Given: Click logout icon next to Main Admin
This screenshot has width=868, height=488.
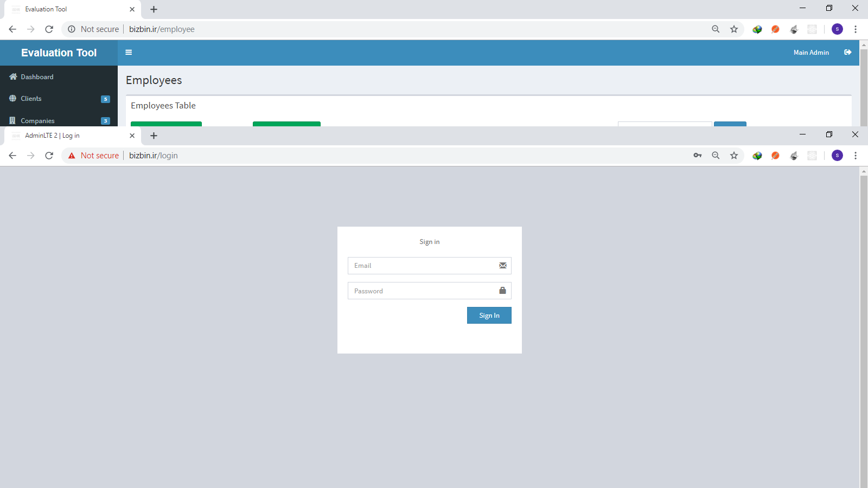Looking at the screenshot, I should 848,53.
